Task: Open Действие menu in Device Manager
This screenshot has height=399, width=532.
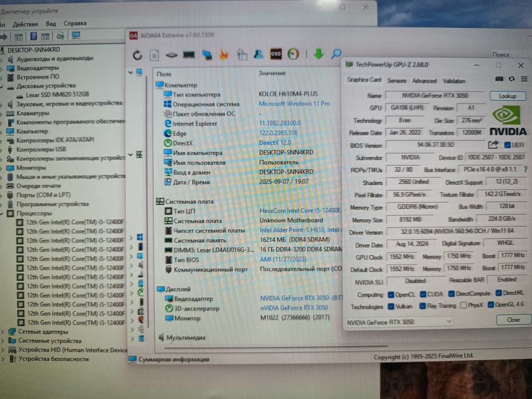Action: click(x=26, y=24)
